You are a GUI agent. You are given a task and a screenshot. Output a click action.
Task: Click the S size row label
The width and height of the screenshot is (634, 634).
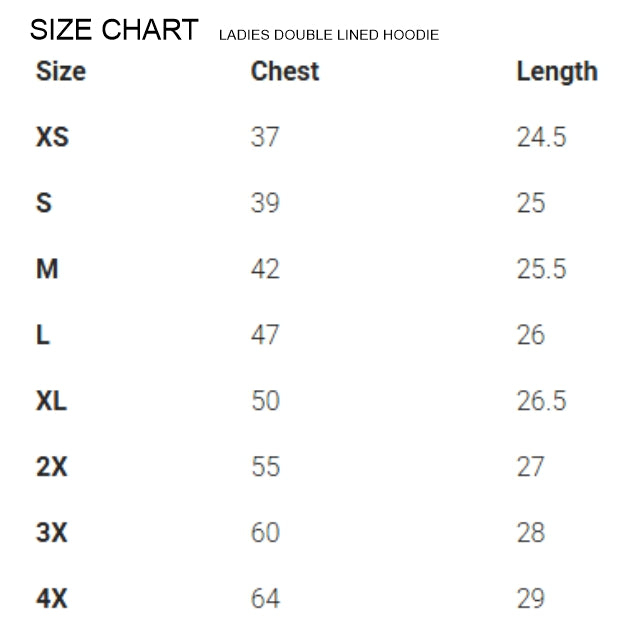point(44,203)
